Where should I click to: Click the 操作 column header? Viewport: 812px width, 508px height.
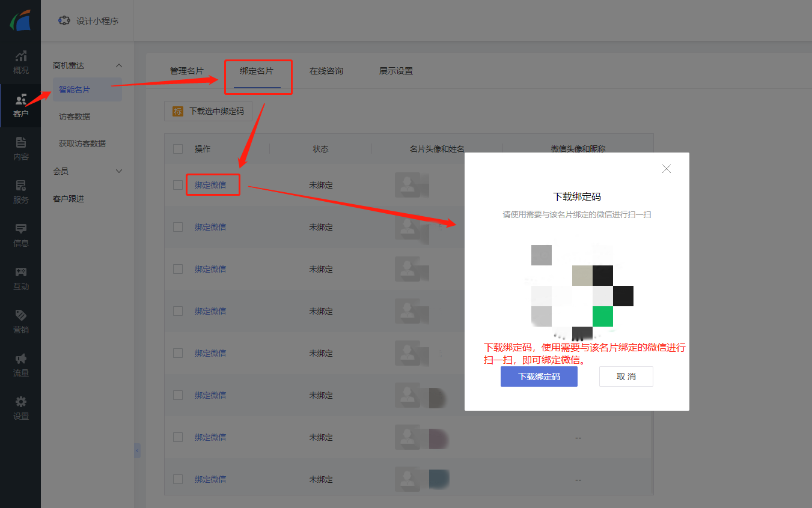click(x=203, y=149)
